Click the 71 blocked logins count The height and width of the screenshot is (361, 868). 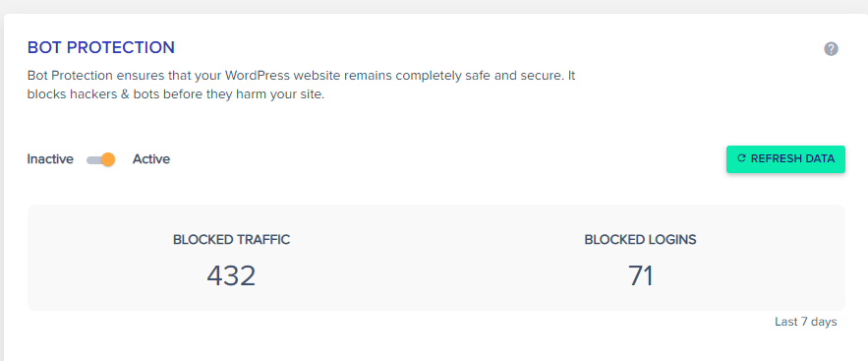click(x=641, y=275)
